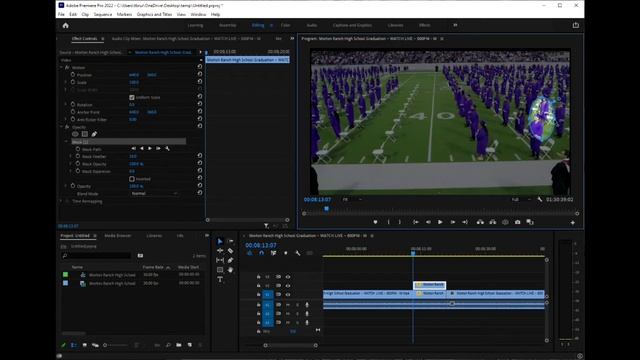Switch to the Color workspace tab

point(285,25)
